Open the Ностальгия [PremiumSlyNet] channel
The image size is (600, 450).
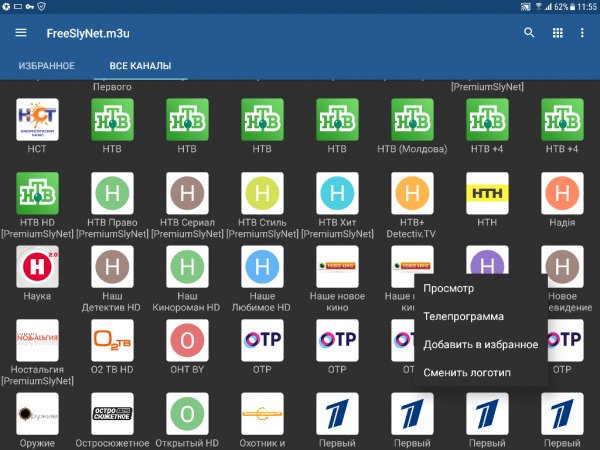[x=37, y=340]
